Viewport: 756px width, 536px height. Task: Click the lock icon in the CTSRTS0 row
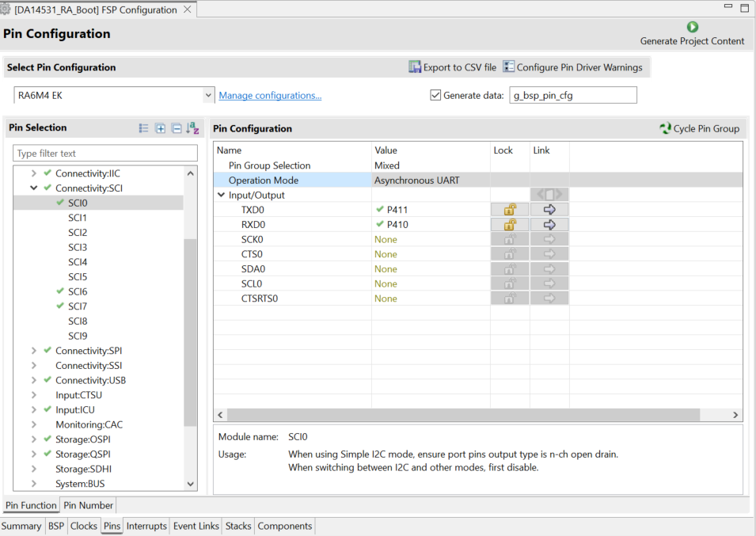[x=510, y=298]
